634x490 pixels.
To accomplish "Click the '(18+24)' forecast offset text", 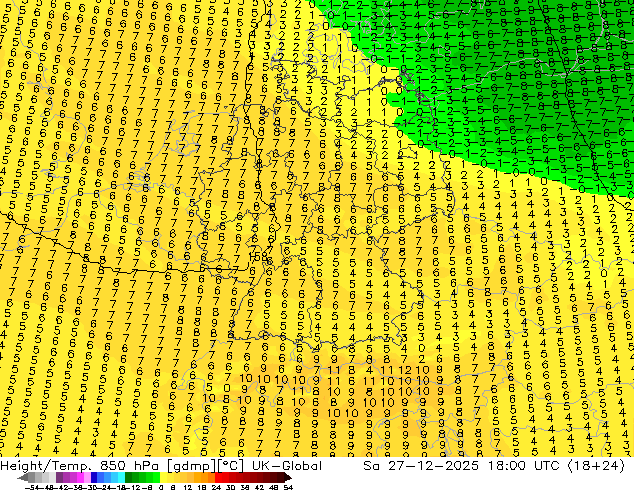I will 596,466.
